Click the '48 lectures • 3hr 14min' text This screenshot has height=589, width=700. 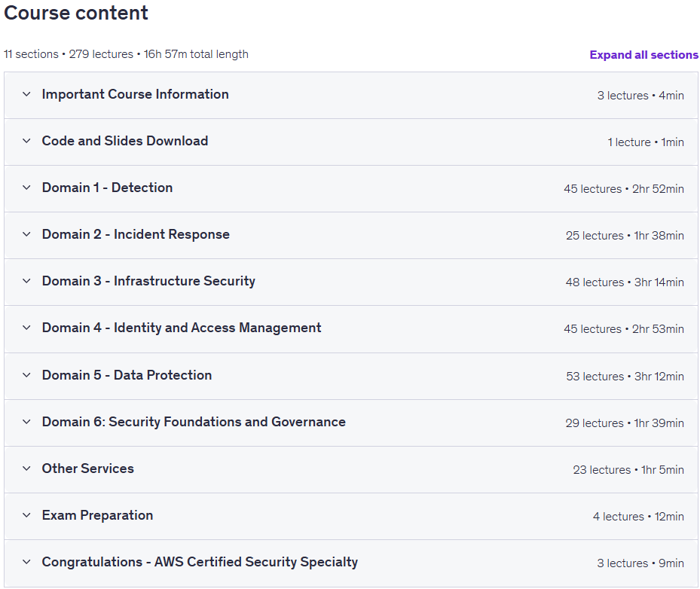coord(625,282)
